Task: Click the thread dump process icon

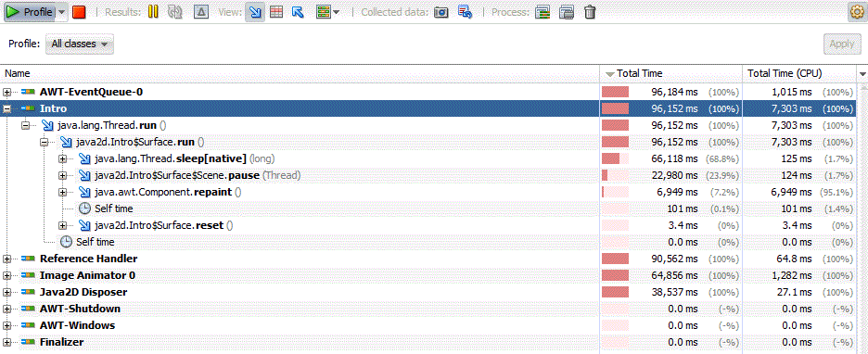Action: 542,12
